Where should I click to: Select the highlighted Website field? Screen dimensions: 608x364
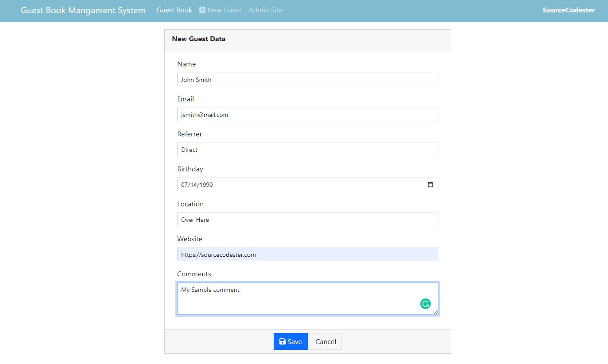pyautogui.click(x=307, y=254)
